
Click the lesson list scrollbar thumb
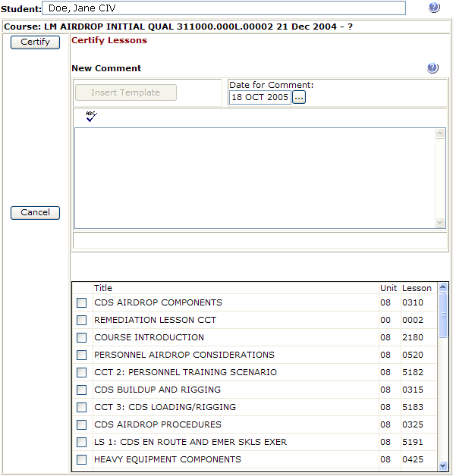pos(443,315)
